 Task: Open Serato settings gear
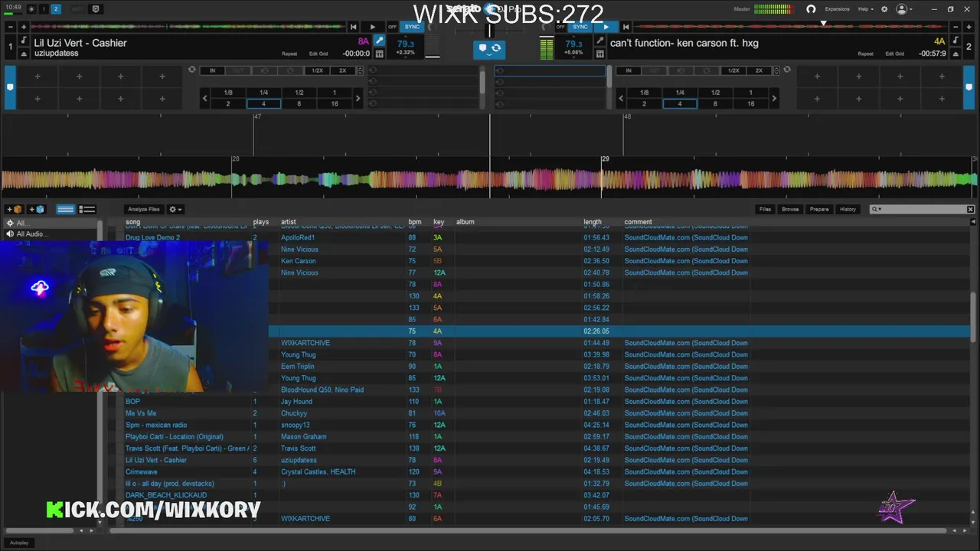[x=884, y=9]
